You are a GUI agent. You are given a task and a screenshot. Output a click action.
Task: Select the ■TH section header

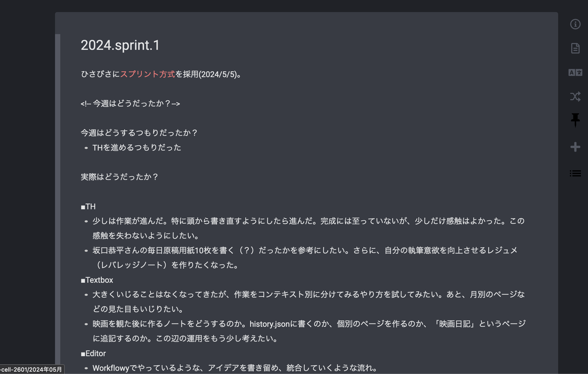coord(88,207)
